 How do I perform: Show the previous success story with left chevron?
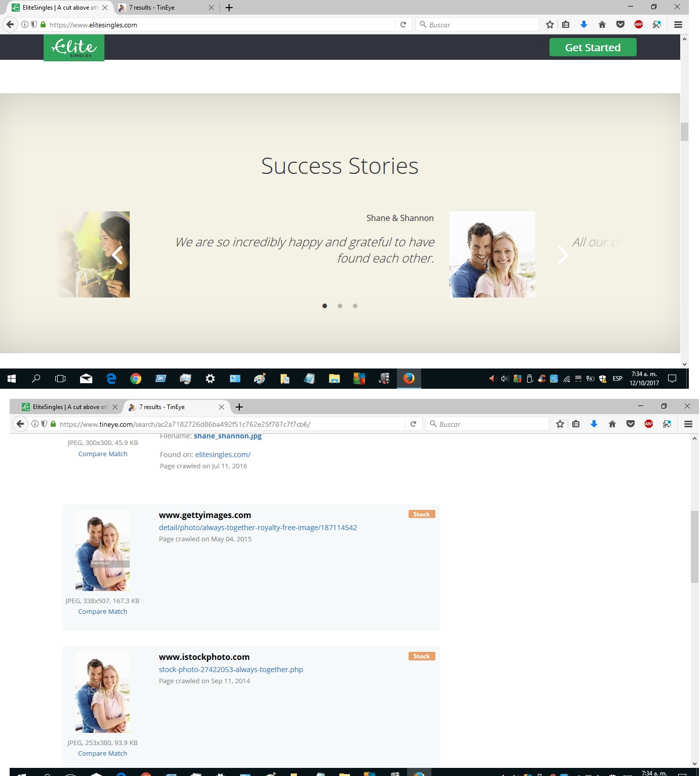118,255
